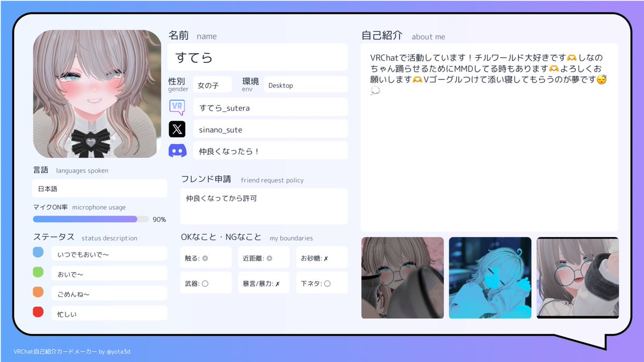Toggle the 触る boundary setting
This screenshot has width=644, height=362.
[x=207, y=257]
